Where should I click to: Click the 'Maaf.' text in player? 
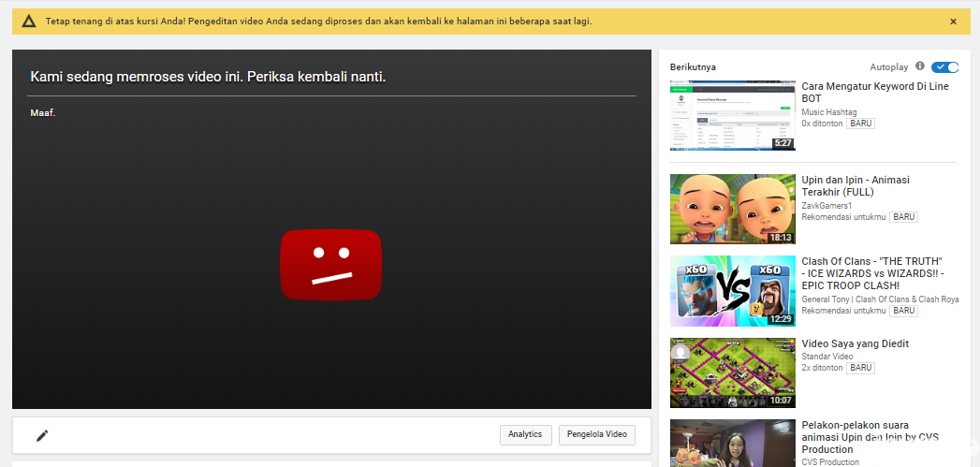42,113
